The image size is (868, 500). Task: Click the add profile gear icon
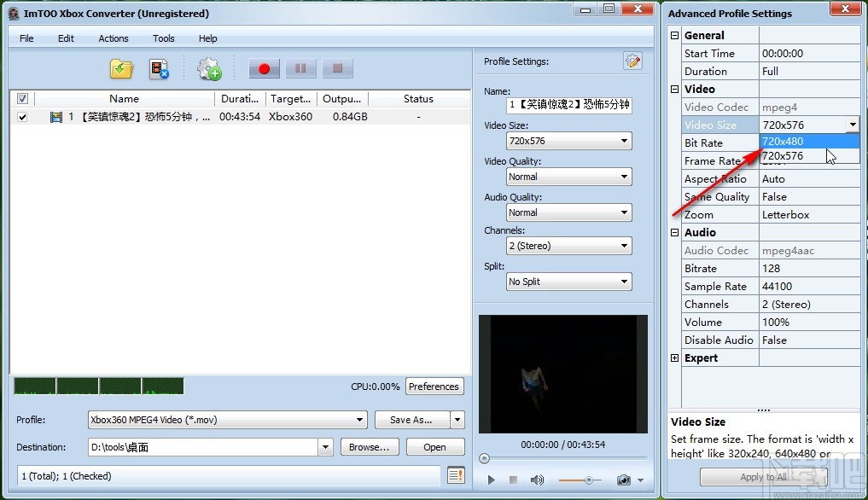pos(209,68)
